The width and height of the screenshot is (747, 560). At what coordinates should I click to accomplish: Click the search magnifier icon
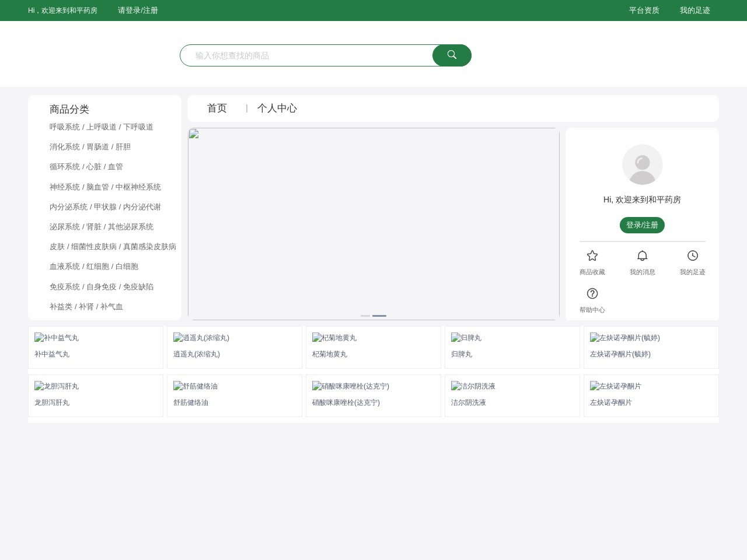click(x=452, y=55)
